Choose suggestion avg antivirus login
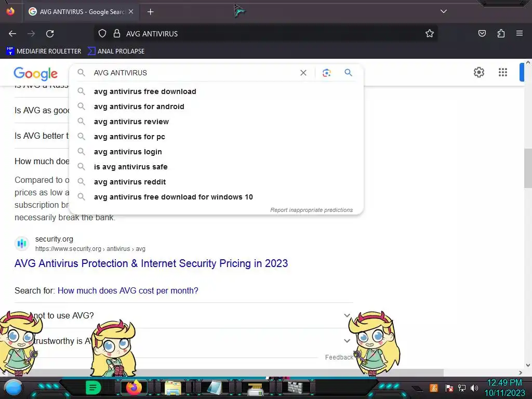Image resolution: width=532 pixels, height=399 pixels. 216,152
